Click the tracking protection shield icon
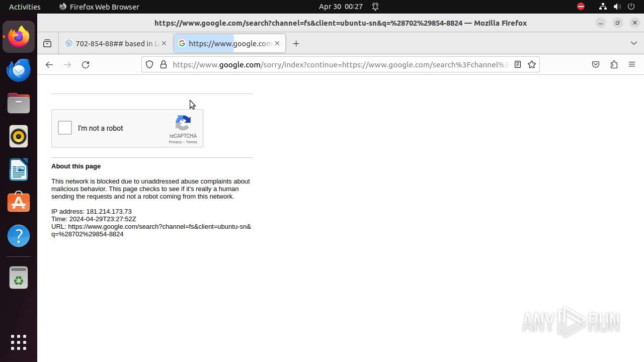This screenshot has width=644, height=362. tap(149, 64)
